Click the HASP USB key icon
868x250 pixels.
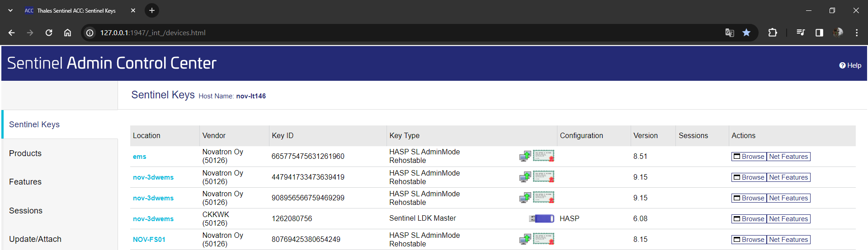tap(542, 219)
